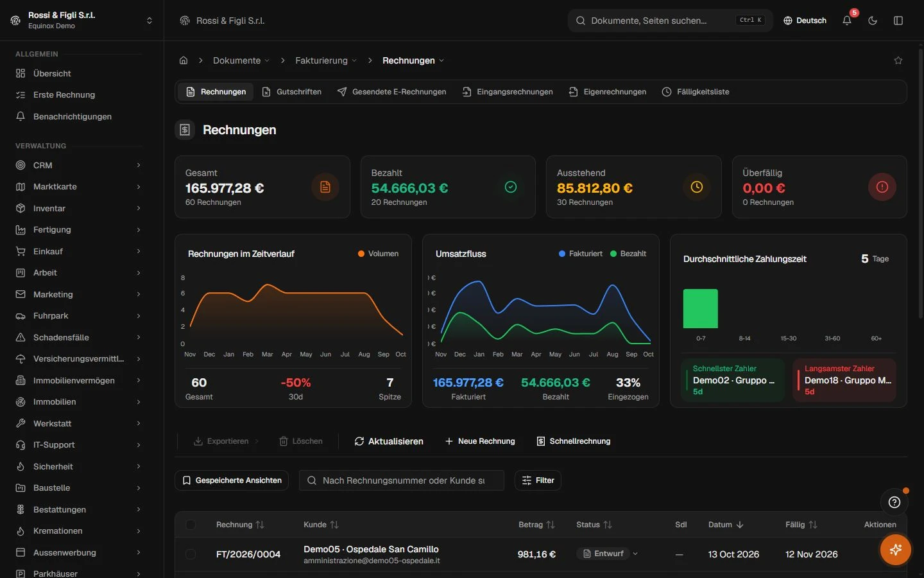Open the Filter options

[x=538, y=480]
